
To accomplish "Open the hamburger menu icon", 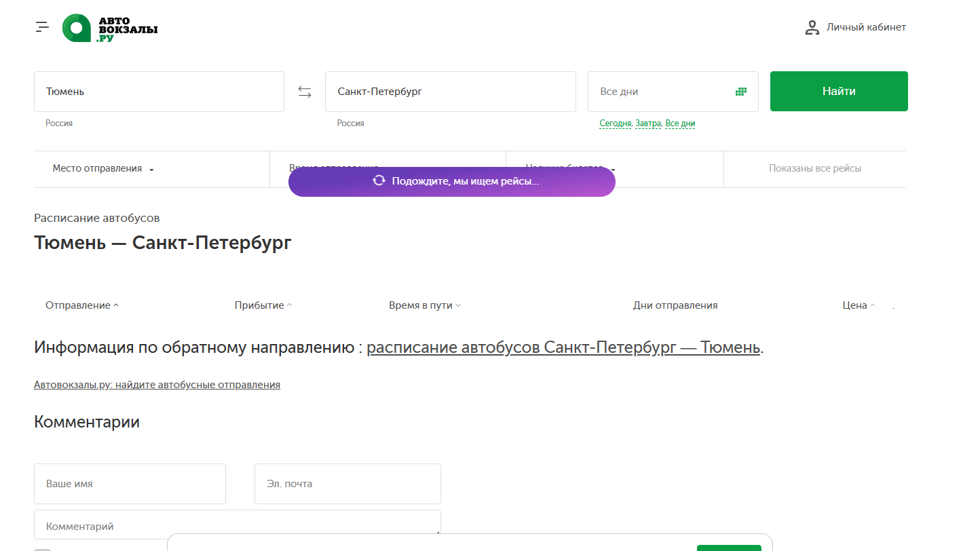I will coord(42,27).
